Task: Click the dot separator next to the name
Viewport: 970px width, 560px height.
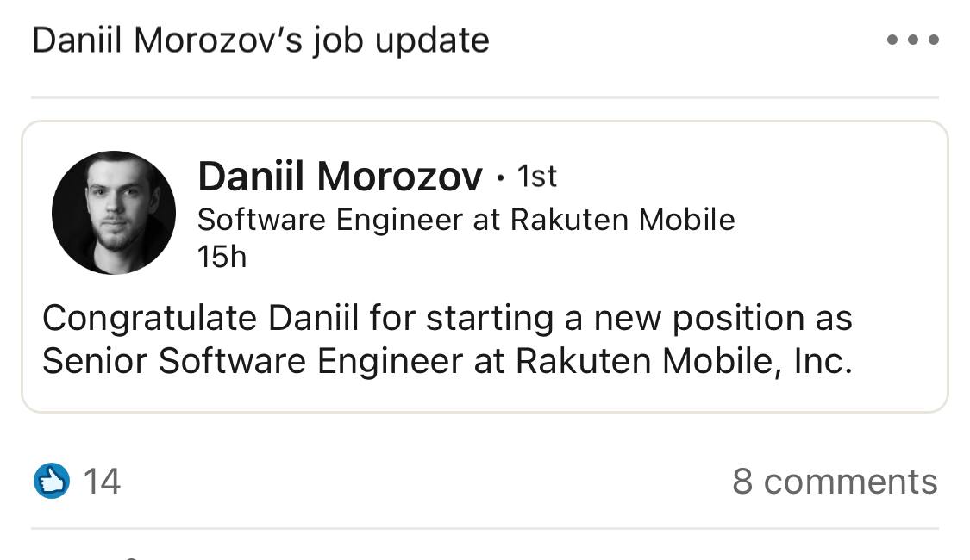Action: tap(500, 178)
